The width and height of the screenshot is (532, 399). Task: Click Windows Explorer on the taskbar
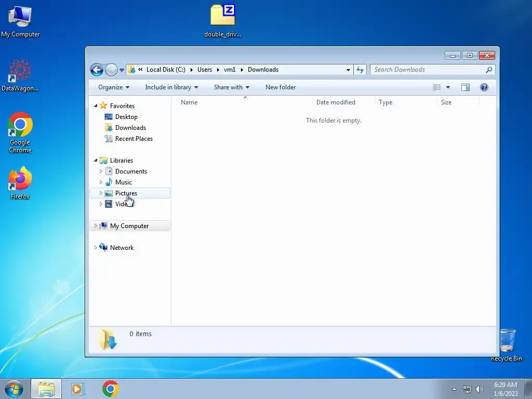point(46,389)
